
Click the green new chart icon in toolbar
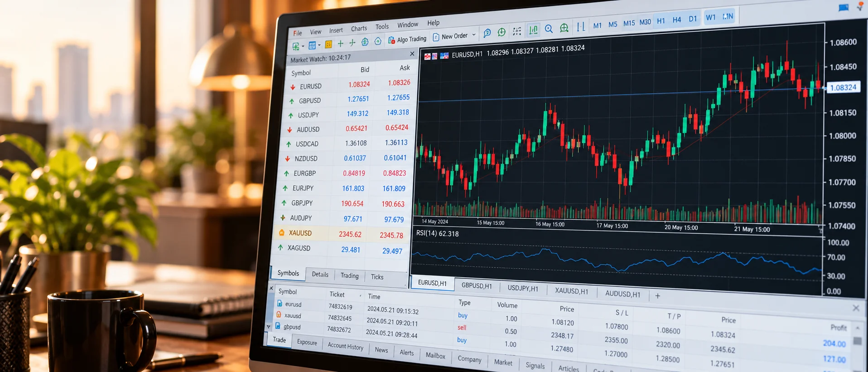click(x=295, y=46)
